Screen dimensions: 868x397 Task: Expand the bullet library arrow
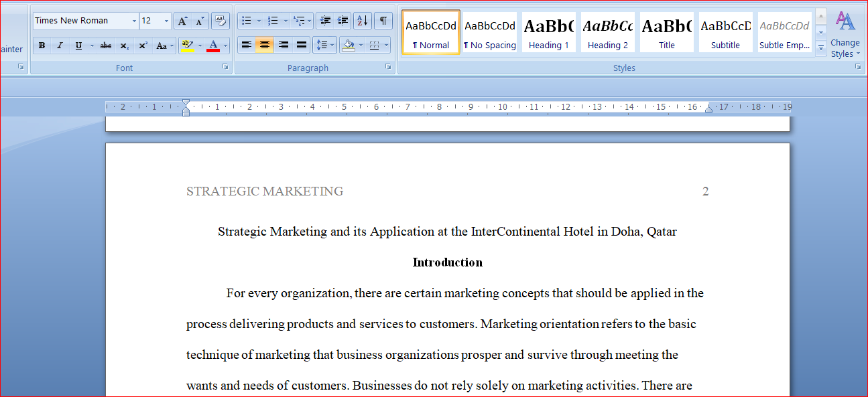259,21
